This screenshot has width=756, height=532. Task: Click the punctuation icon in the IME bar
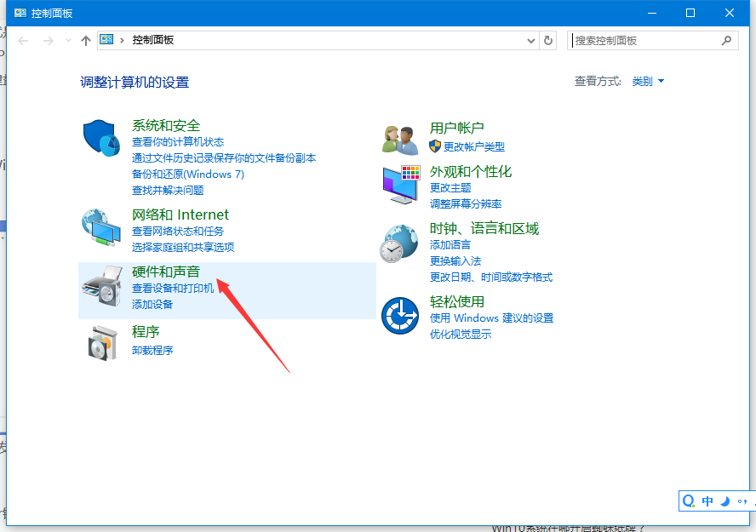coord(742,501)
